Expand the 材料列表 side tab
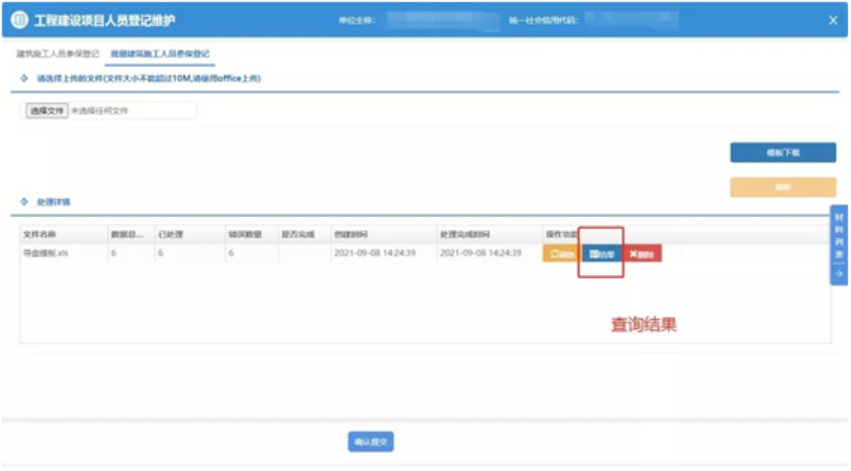851x471 pixels. point(839,237)
